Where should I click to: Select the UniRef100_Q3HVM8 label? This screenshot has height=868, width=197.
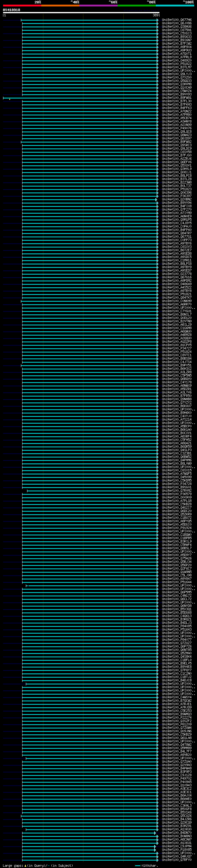pyautogui.click(x=177, y=84)
